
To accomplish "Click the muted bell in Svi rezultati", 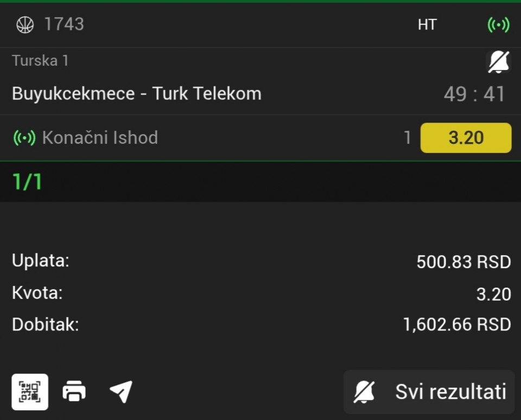I will [x=364, y=392].
